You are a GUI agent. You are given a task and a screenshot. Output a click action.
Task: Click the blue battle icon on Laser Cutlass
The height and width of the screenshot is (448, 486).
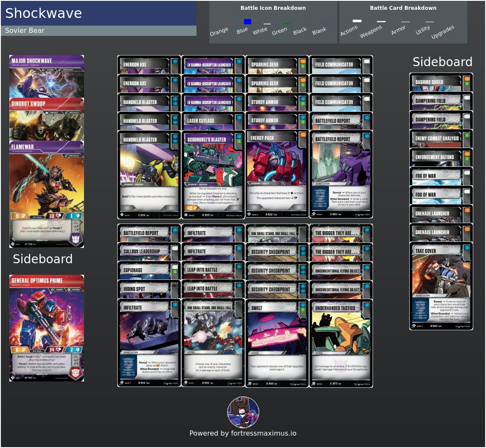click(239, 118)
